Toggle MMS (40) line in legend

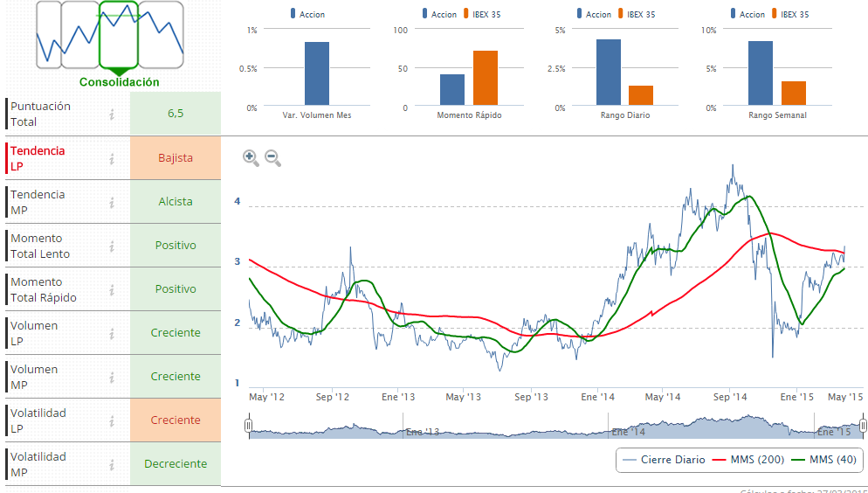pyautogui.click(x=822, y=460)
